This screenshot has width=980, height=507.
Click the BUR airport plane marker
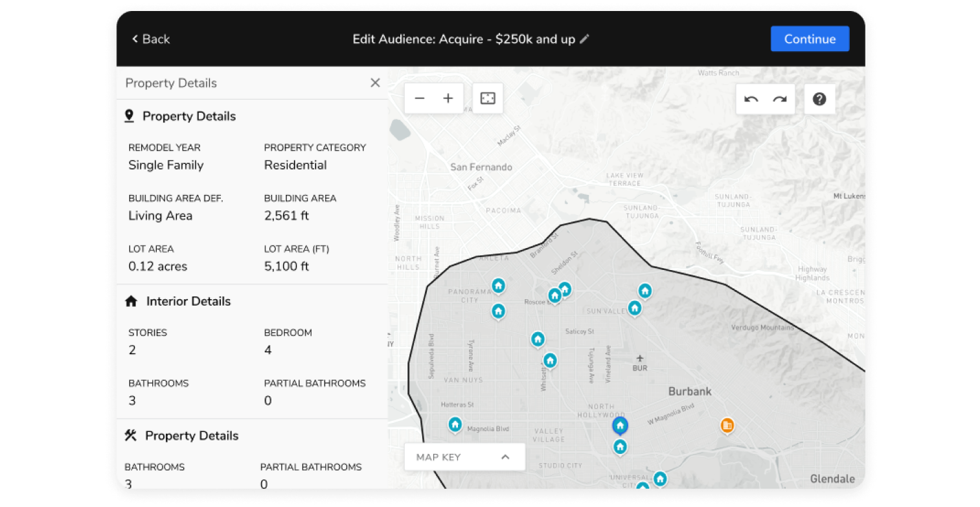640,358
